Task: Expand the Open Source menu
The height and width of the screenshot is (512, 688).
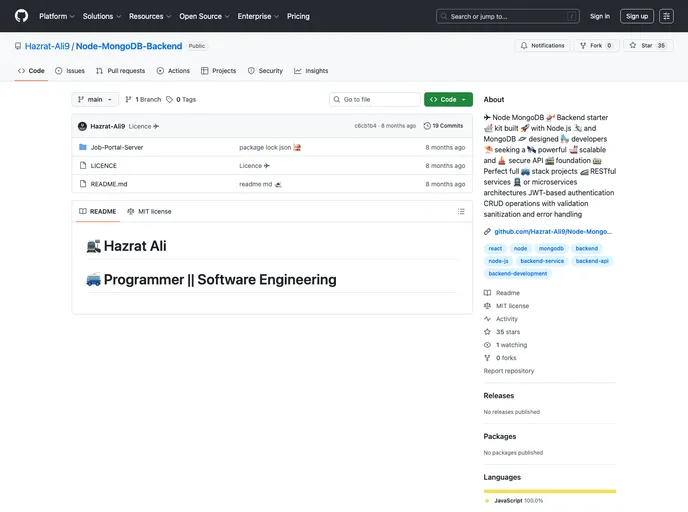Action: coord(204,16)
